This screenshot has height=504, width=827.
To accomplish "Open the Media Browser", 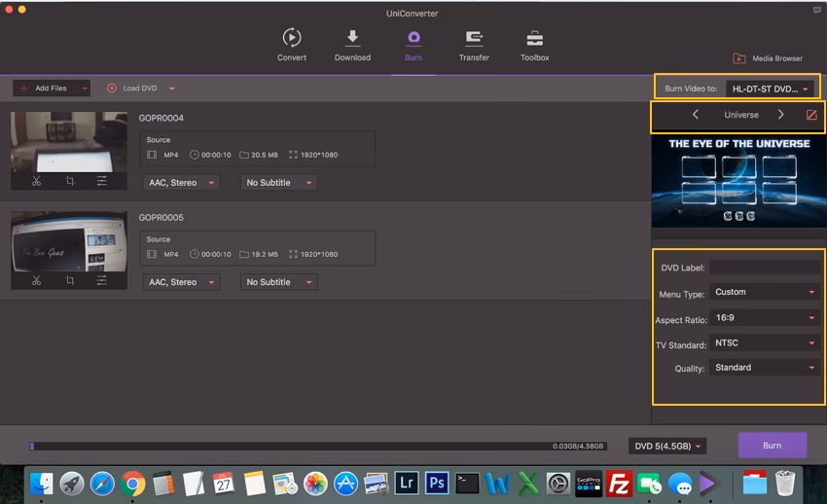I will 768,58.
